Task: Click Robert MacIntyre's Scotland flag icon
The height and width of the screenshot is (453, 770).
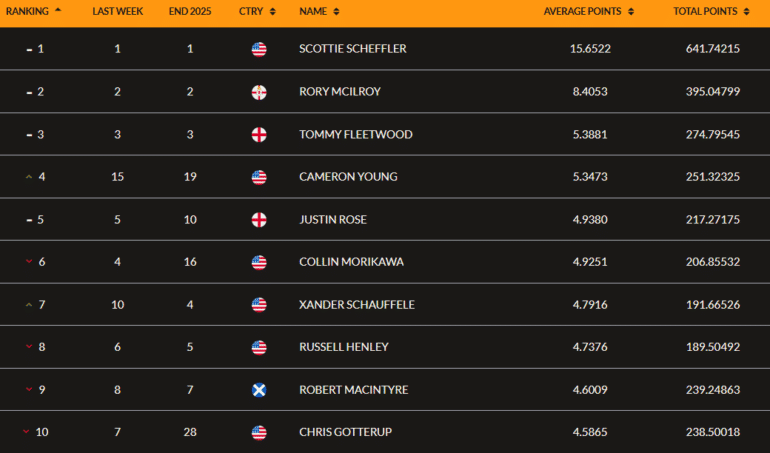Action: coord(259,390)
